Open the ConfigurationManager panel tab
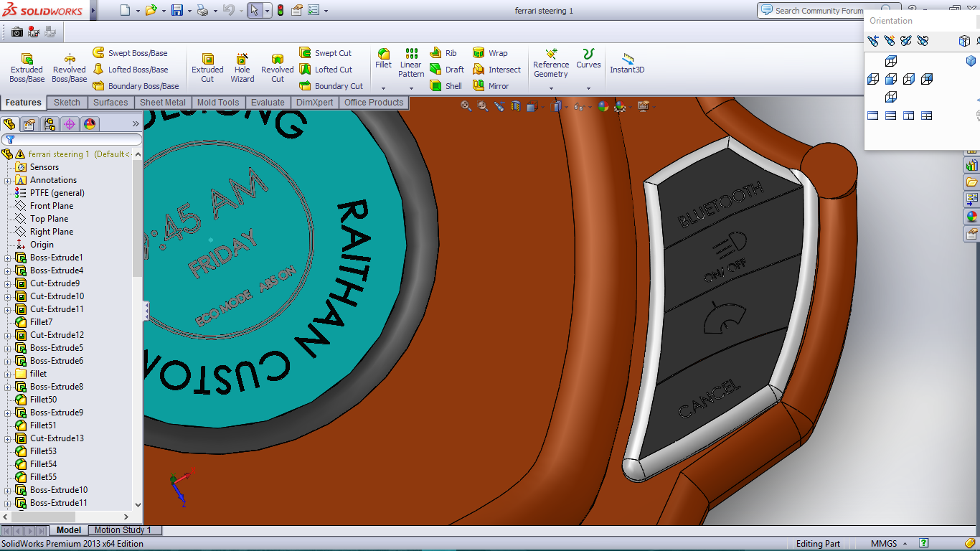The image size is (980, 551). 50,124
